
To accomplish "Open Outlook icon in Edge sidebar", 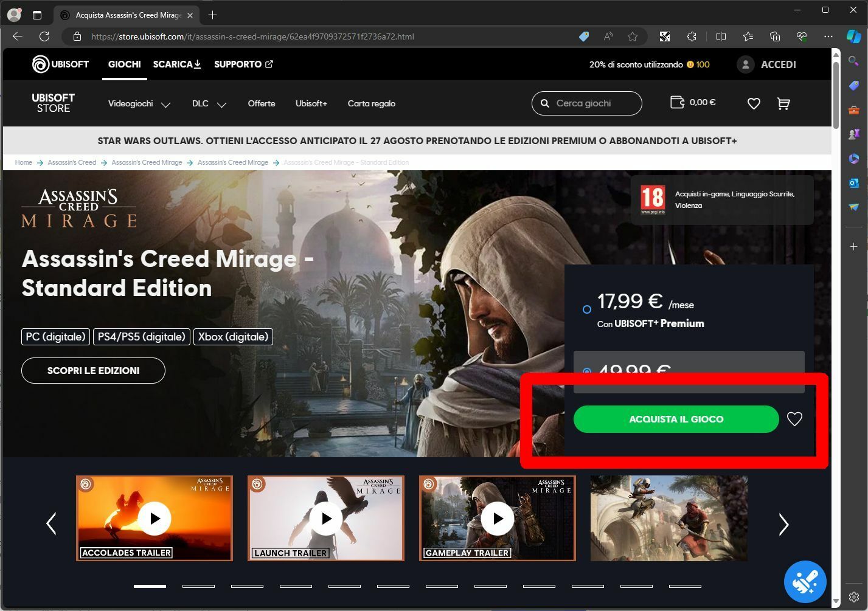I will point(854,182).
